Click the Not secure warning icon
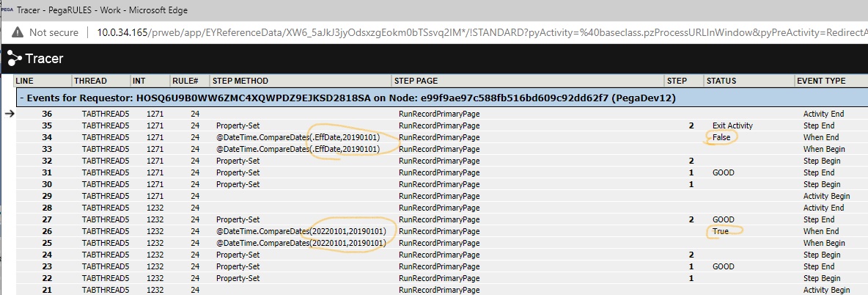This screenshot has width=868, height=295. (x=18, y=32)
